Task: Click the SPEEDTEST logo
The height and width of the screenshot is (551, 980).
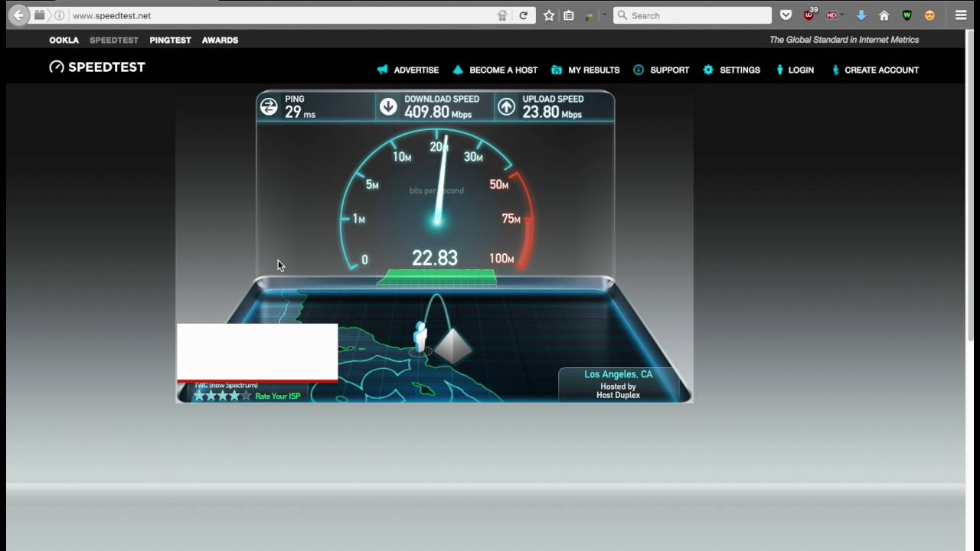Action: click(x=97, y=67)
